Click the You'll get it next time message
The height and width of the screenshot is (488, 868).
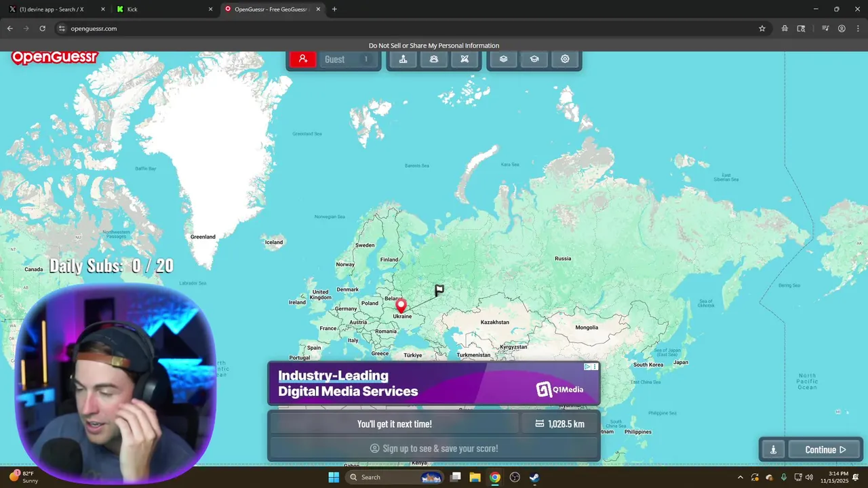[x=395, y=424]
